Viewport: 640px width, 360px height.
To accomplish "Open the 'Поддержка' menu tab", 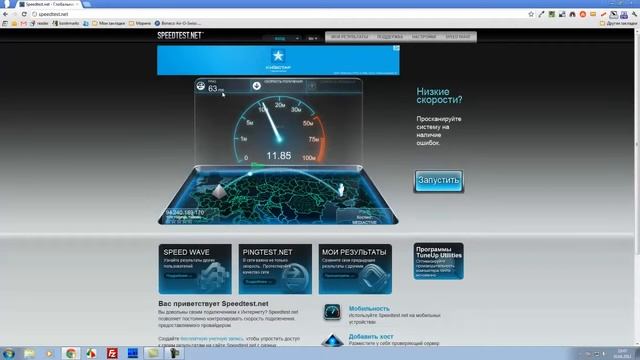I will tap(390, 37).
